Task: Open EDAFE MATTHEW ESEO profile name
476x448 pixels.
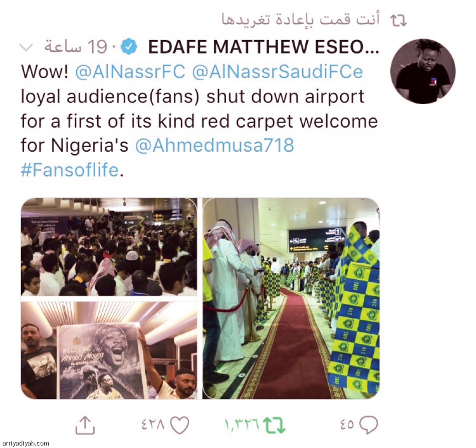Action: point(264,47)
